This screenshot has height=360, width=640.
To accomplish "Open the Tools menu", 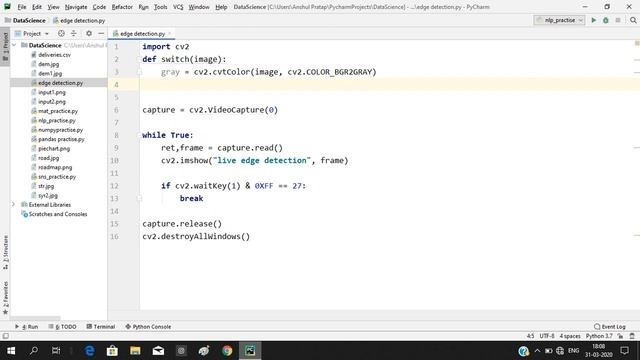I will point(160,7).
